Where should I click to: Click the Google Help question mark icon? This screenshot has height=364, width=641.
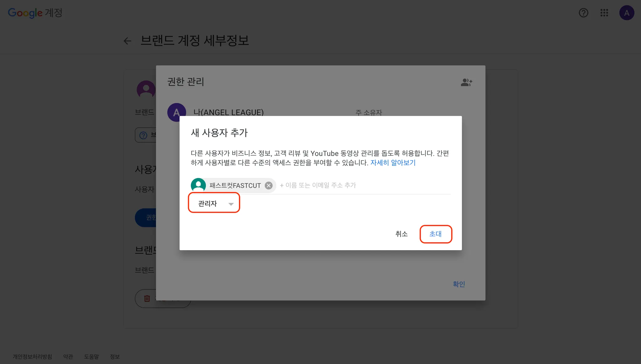coord(583,13)
